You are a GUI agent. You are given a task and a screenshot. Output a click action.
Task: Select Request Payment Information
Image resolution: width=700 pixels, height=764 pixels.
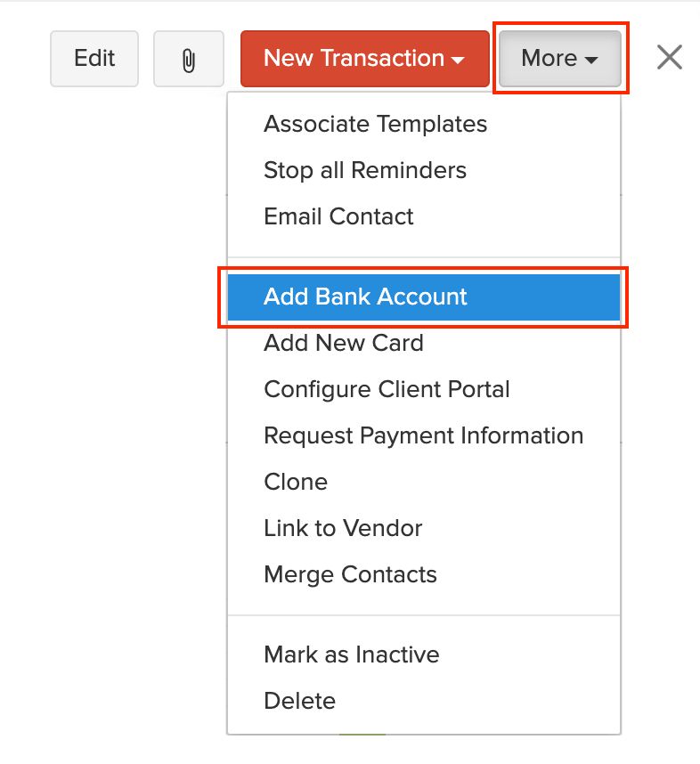[423, 435]
